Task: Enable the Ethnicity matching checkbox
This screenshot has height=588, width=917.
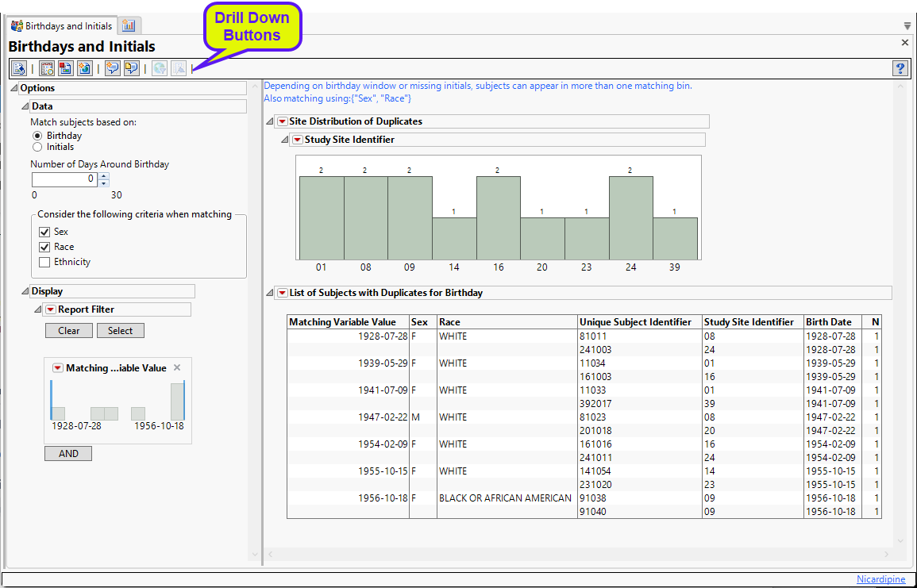Action: click(45, 262)
